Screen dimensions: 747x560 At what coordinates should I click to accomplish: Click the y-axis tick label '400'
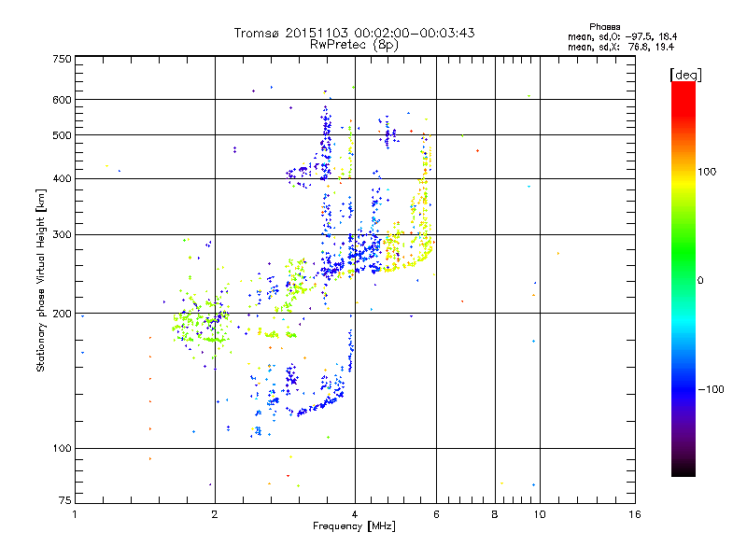pyautogui.click(x=62, y=178)
